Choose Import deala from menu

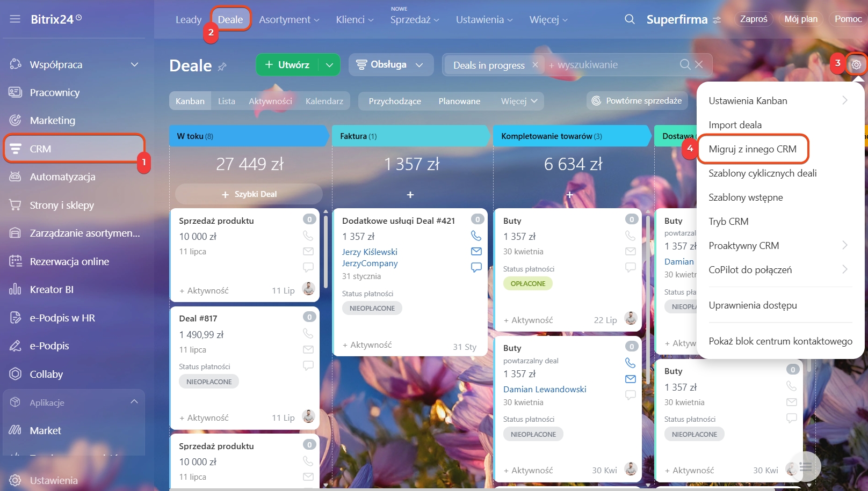pyautogui.click(x=735, y=124)
